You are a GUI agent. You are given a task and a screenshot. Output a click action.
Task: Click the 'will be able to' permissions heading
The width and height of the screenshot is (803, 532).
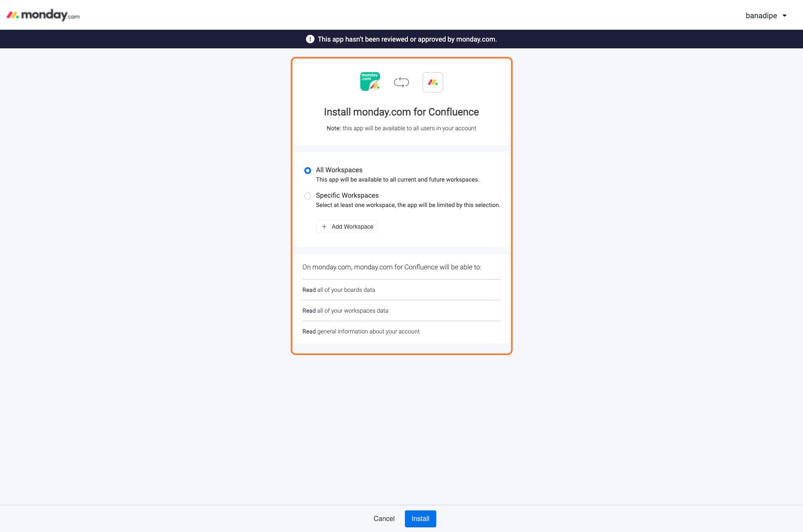click(x=392, y=267)
